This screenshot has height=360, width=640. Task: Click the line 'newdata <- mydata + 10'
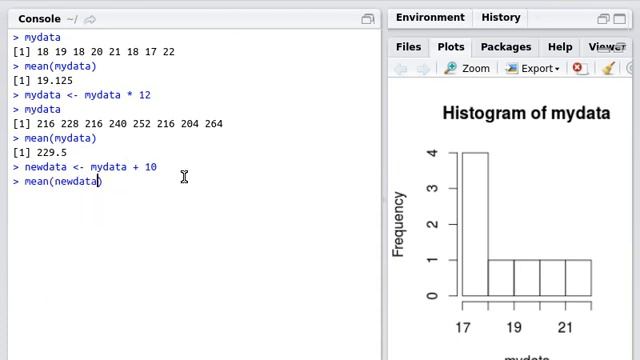tap(91, 167)
